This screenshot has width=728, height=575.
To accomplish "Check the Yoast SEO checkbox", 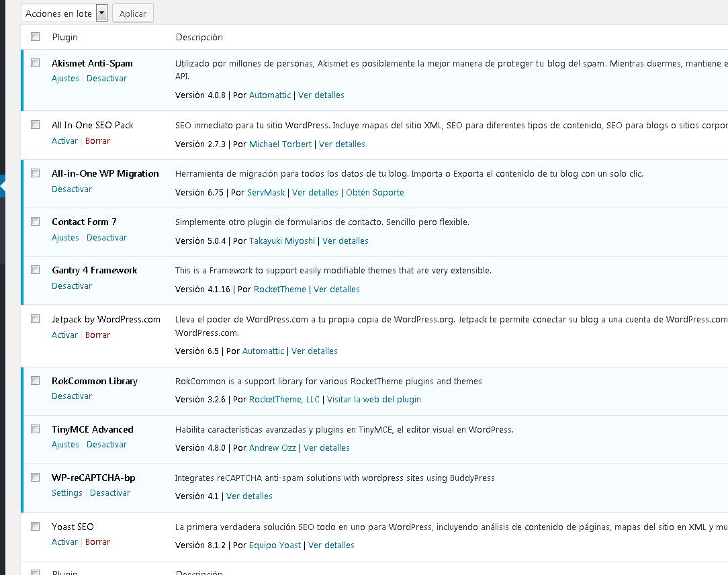I will point(36,526).
